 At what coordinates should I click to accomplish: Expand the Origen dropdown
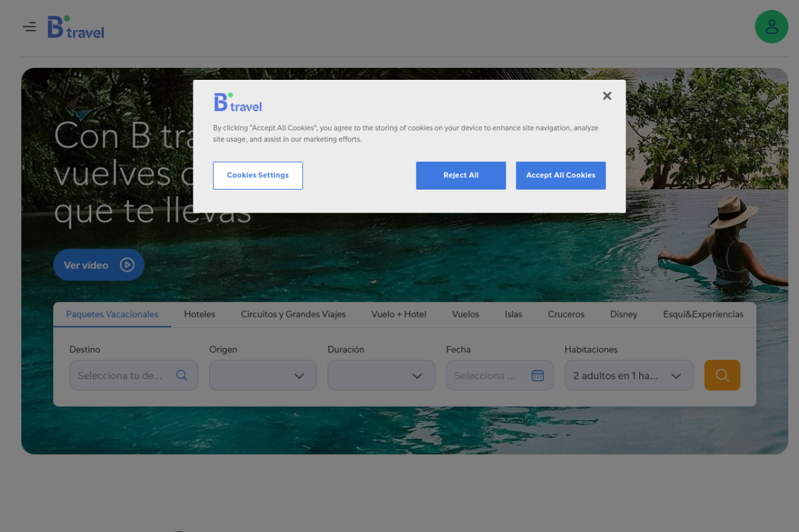coord(263,375)
